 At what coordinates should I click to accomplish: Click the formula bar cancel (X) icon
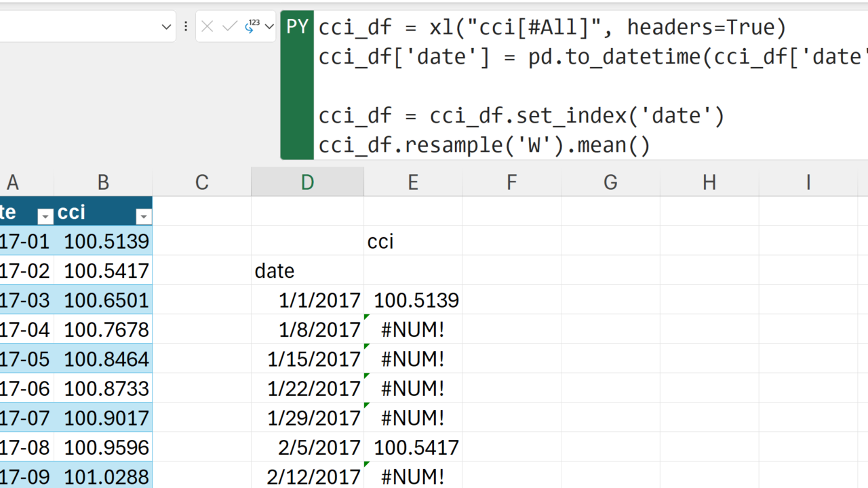(208, 26)
